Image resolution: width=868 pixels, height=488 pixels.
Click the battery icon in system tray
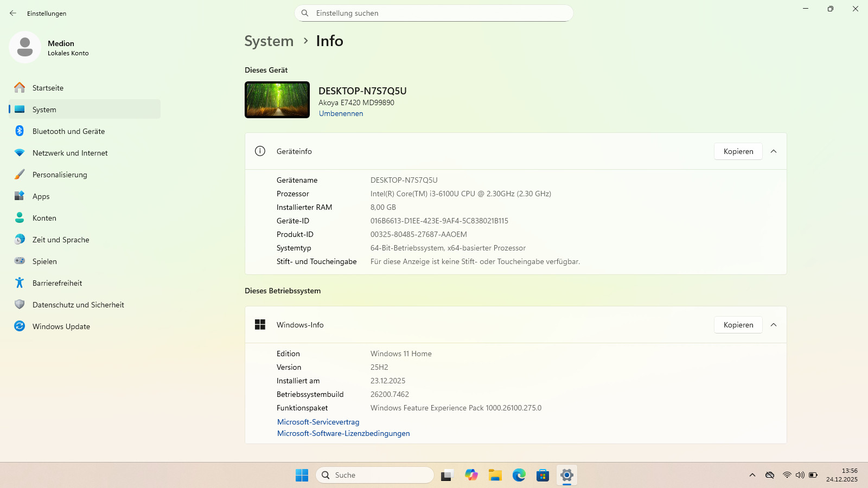[813, 475]
